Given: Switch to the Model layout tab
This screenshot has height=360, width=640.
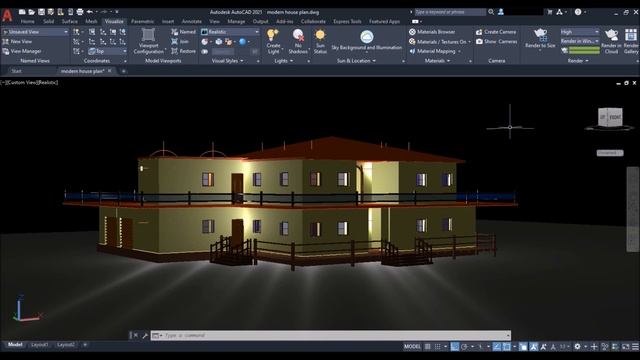Looking at the screenshot, I should point(15,345).
